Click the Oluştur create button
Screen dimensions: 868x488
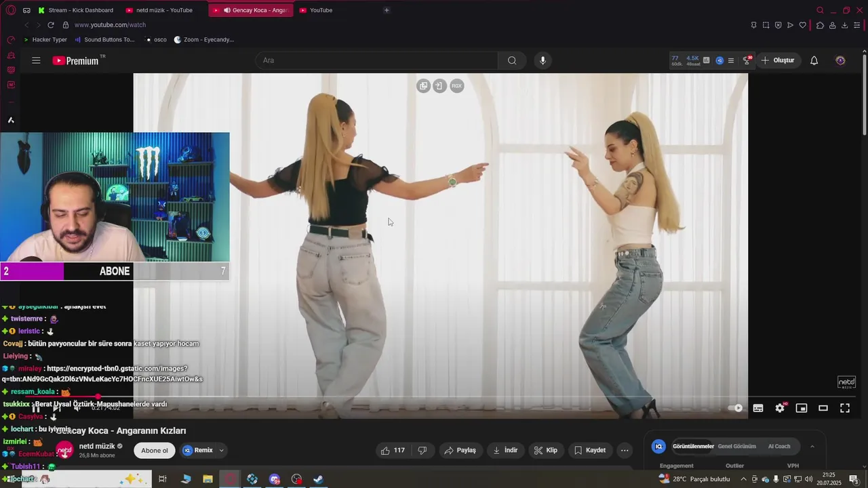coord(777,60)
